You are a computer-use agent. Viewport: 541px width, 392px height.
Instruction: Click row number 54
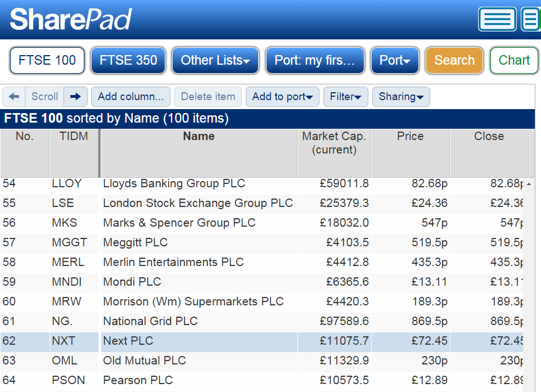click(10, 183)
